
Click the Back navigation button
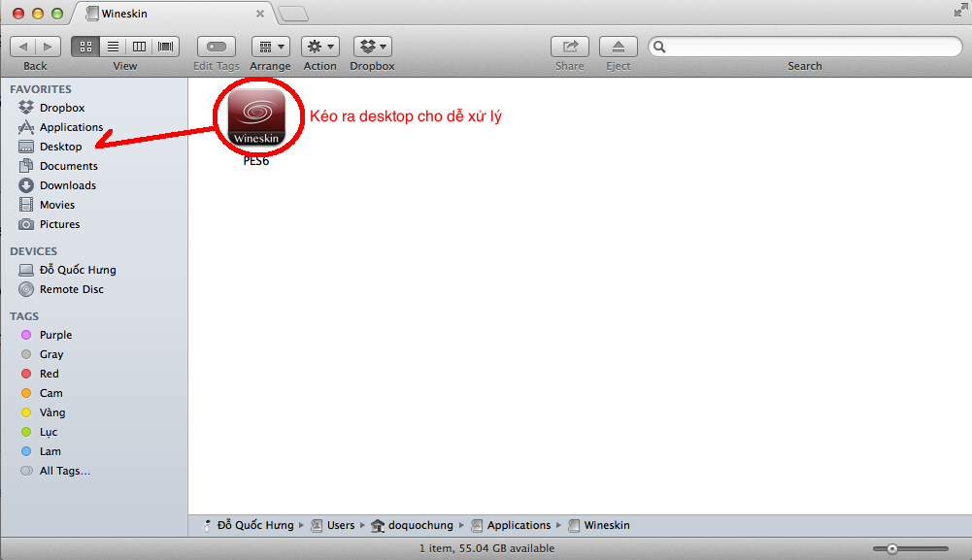coord(23,45)
